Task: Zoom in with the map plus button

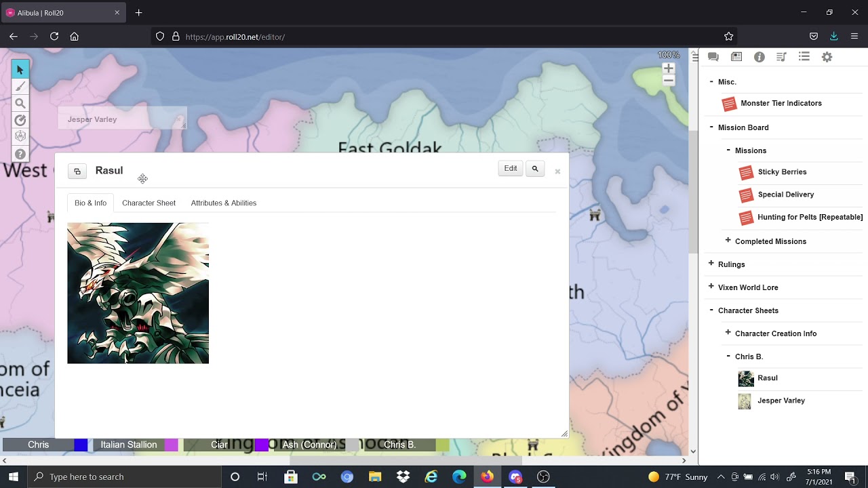Action: pos(669,68)
